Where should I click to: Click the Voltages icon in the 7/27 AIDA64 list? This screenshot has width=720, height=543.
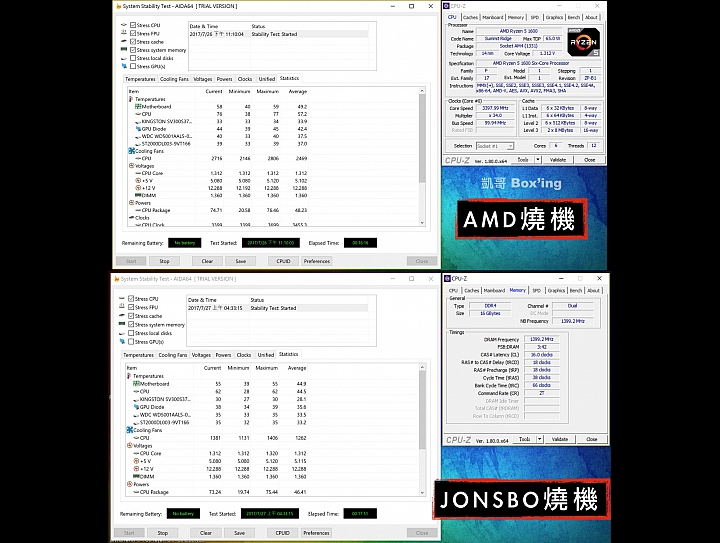(x=130, y=445)
